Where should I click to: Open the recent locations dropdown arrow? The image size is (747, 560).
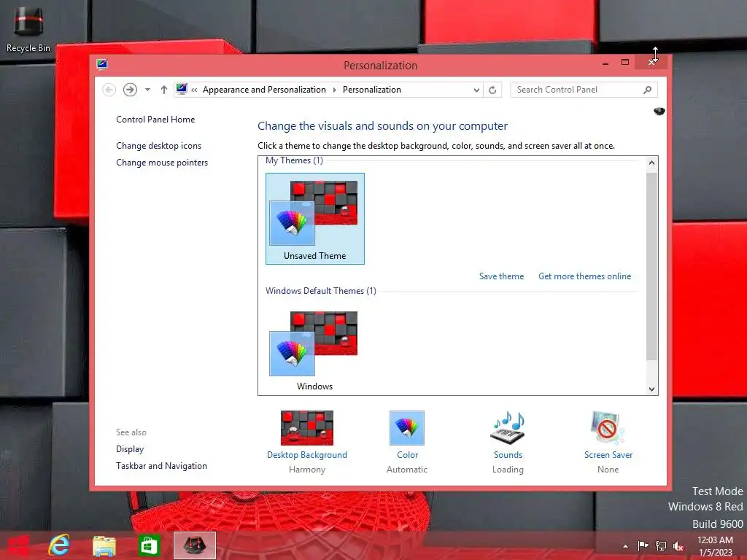coord(147,90)
